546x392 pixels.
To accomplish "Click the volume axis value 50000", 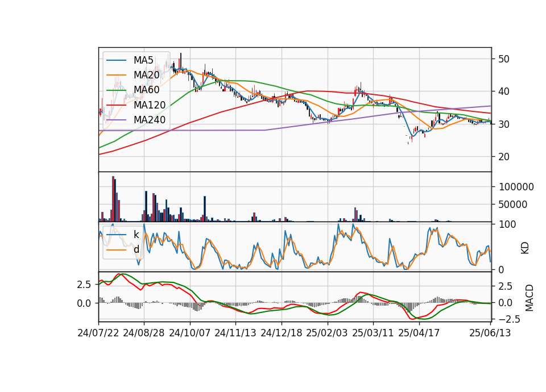I will coord(513,205).
